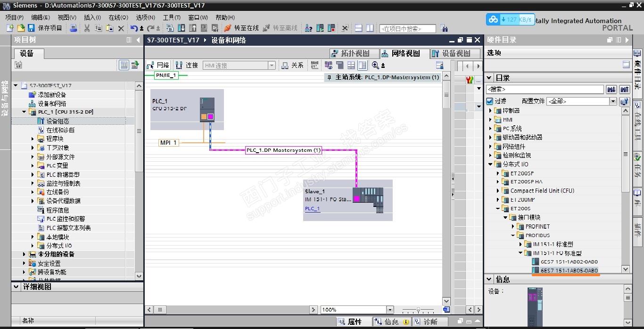
Task: Click the delete X icon in toolbar
Action: click(121, 28)
